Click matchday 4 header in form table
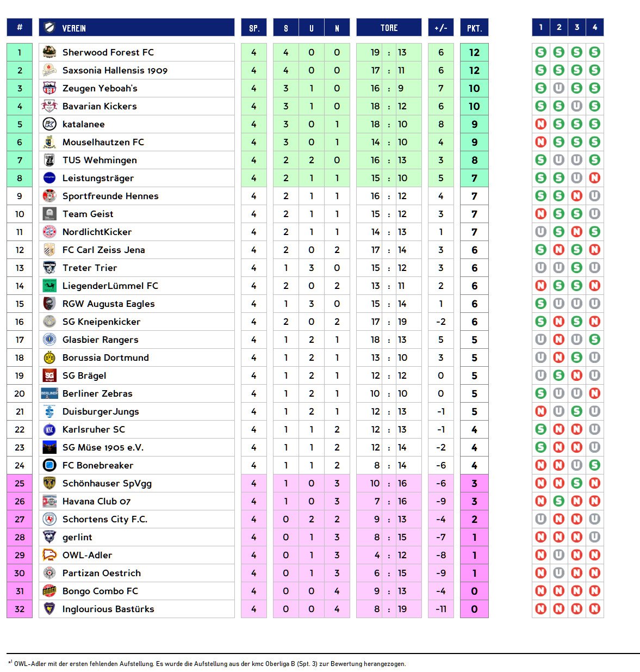The height and width of the screenshot is (672, 640). 595,27
